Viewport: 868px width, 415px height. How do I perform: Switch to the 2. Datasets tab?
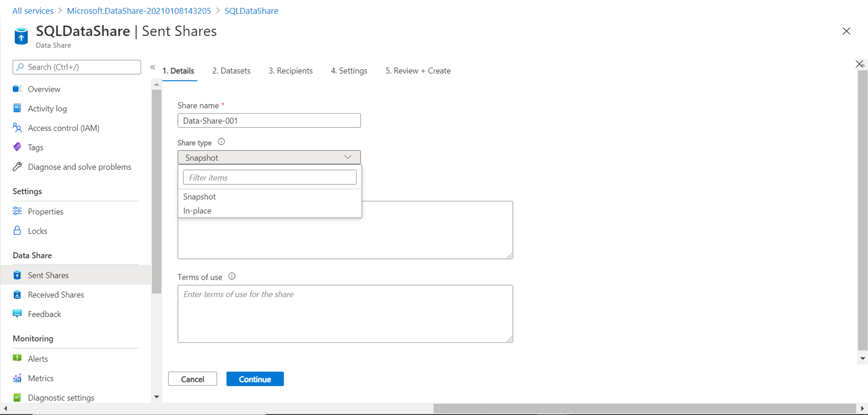[231, 71]
